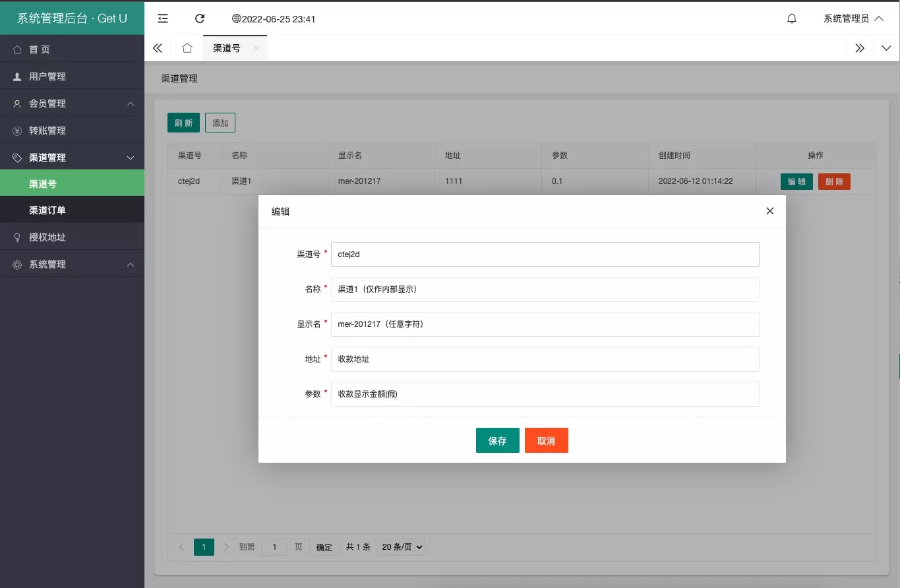Click the home icon in the tab bar
The image size is (900, 588).
pyautogui.click(x=187, y=47)
